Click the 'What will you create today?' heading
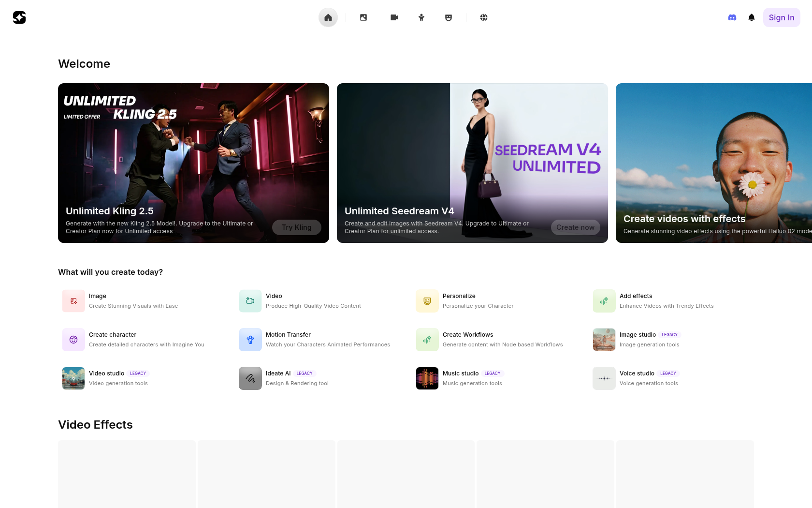This screenshot has height=508, width=812. click(x=110, y=272)
